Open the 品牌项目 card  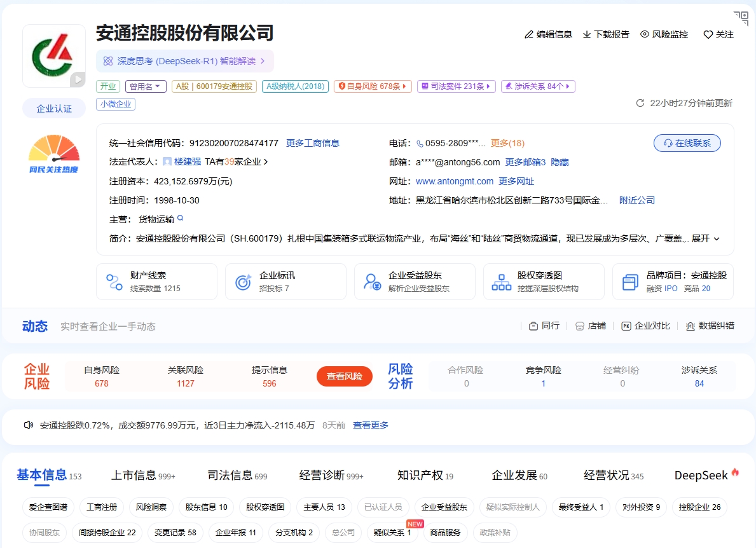[673, 282]
